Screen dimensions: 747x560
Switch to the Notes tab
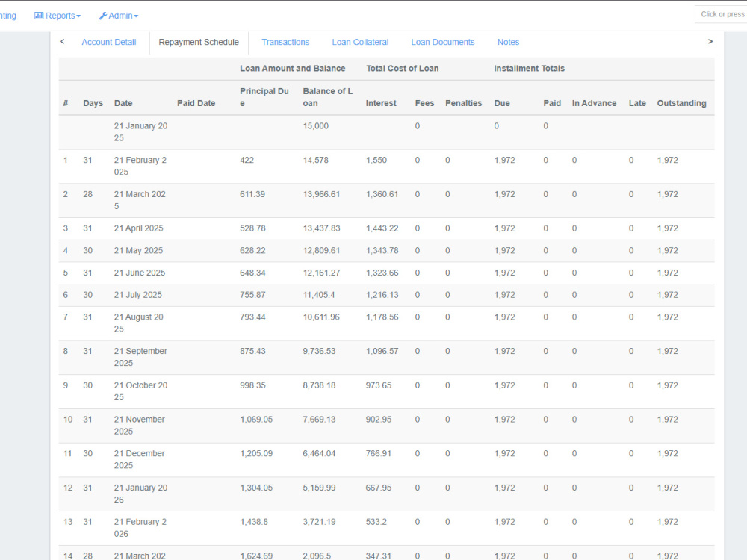tap(508, 42)
